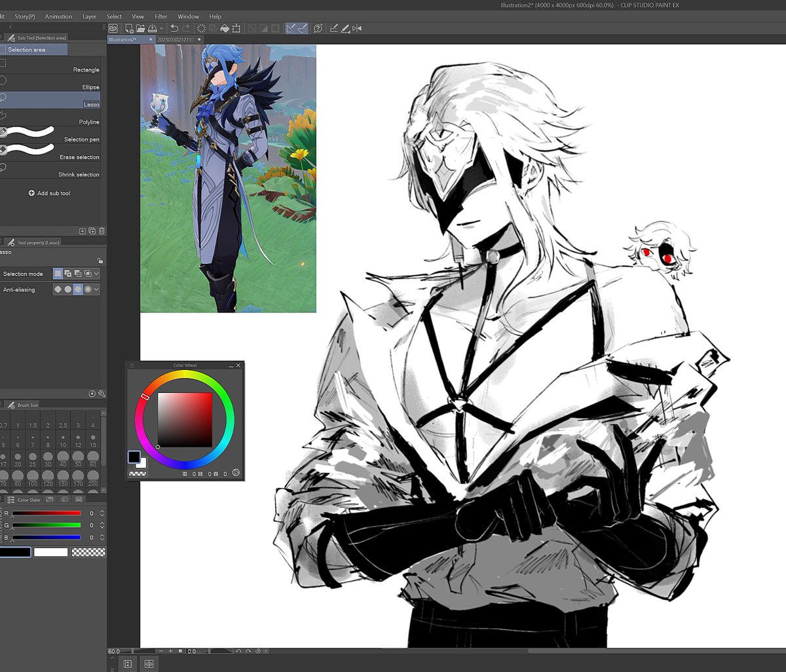Expand the Selection mode dropdown arrow
Viewport: 786px width, 672px height.
pos(96,274)
